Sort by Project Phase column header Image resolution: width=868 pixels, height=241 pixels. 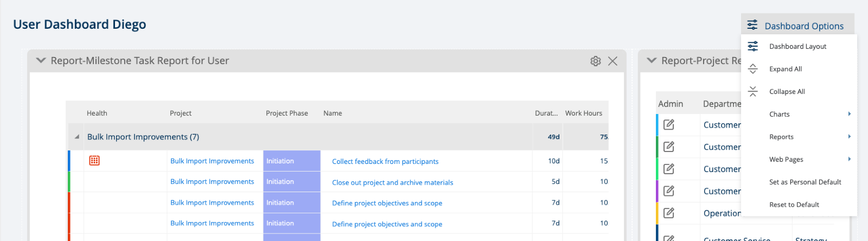[x=287, y=113]
